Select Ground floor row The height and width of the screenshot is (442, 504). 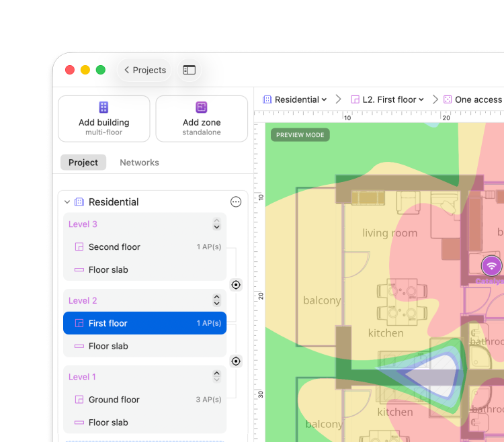click(144, 400)
